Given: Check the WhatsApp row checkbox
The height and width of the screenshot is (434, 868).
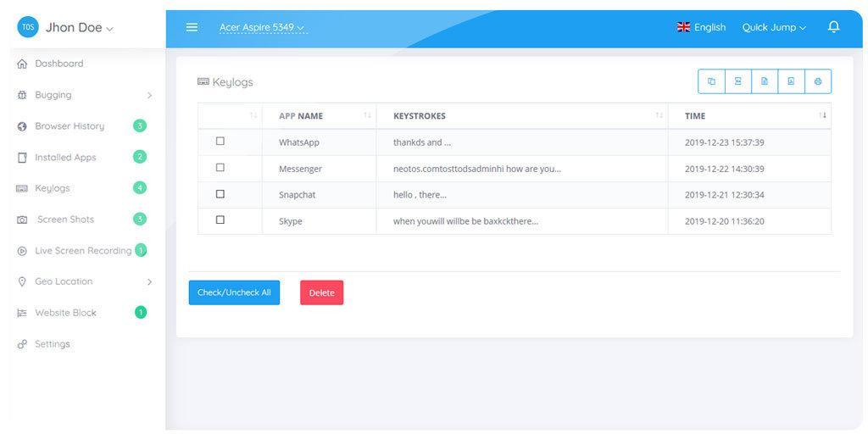Looking at the screenshot, I should [x=220, y=142].
